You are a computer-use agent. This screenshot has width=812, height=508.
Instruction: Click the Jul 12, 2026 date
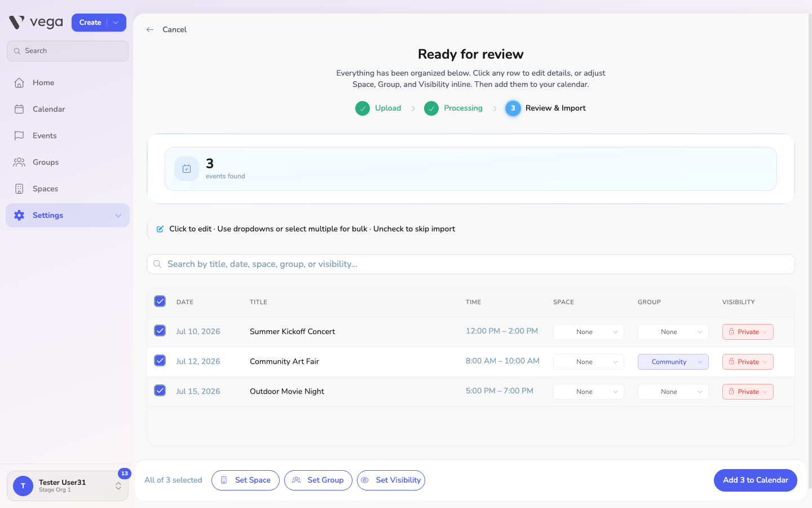tap(198, 361)
